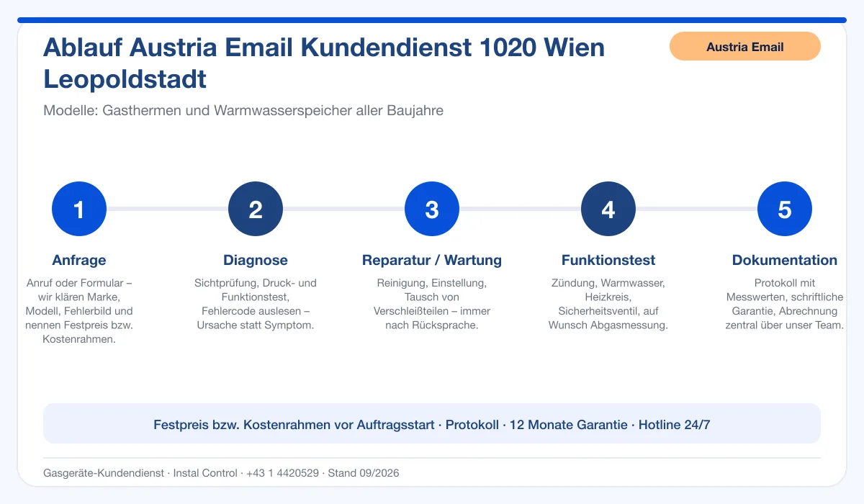Click the Anfrage step heading

point(79,260)
